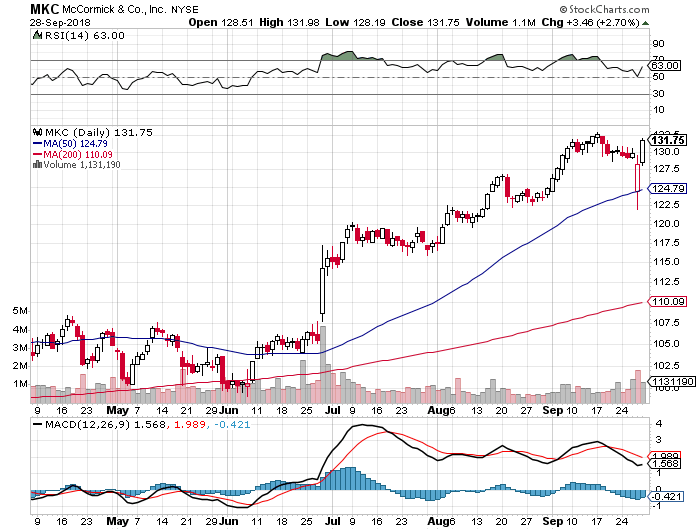696x530 pixels.
Task: Click the boxed 63.00 RSI axis label
Action: [665, 66]
